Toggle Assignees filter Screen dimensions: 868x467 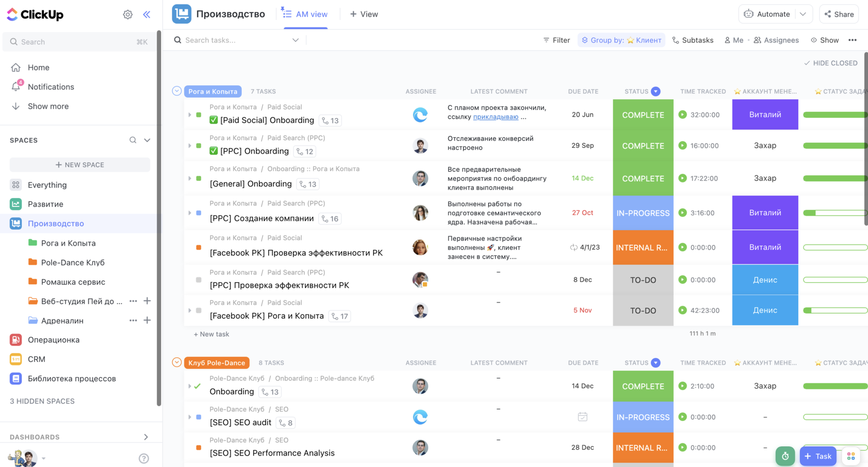click(776, 40)
